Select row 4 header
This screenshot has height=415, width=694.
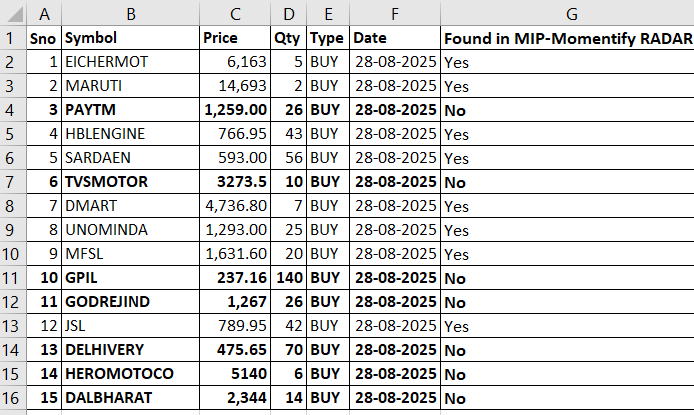[x=13, y=110]
